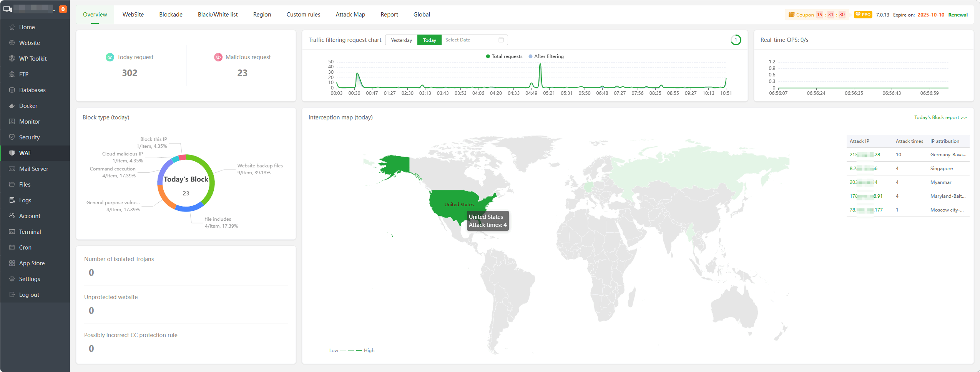Click the Databases sidebar icon
Screen dimensions: 980x372
(12, 90)
